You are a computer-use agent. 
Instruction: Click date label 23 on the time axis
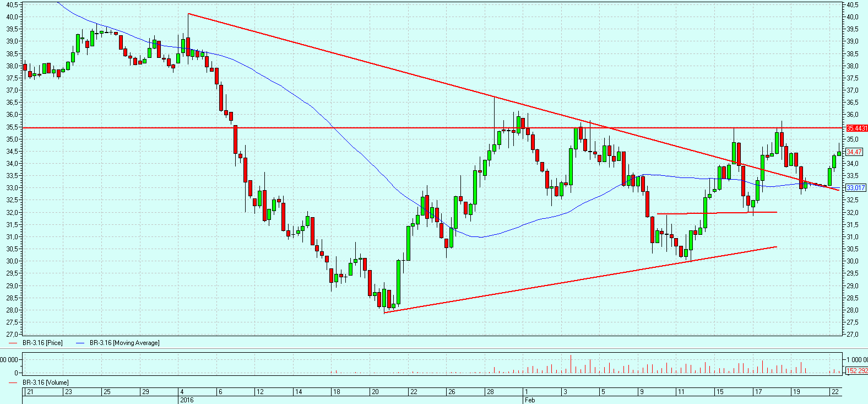coord(68,392)
